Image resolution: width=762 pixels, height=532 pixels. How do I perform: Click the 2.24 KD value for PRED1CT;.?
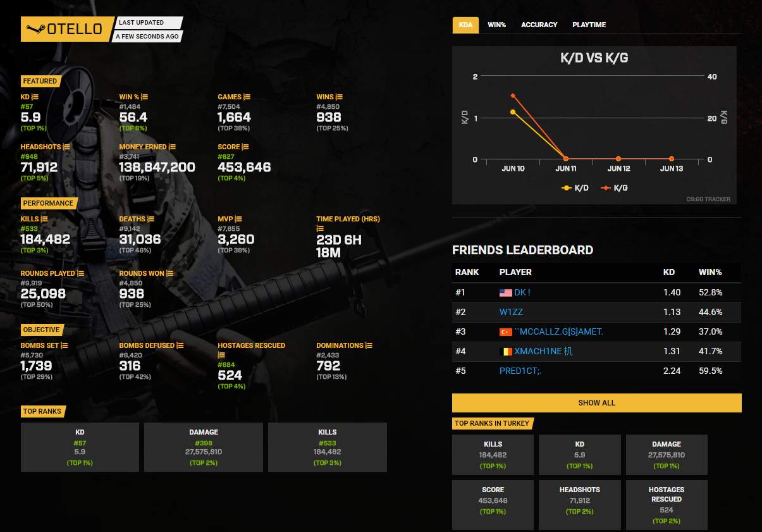(672, 371)
